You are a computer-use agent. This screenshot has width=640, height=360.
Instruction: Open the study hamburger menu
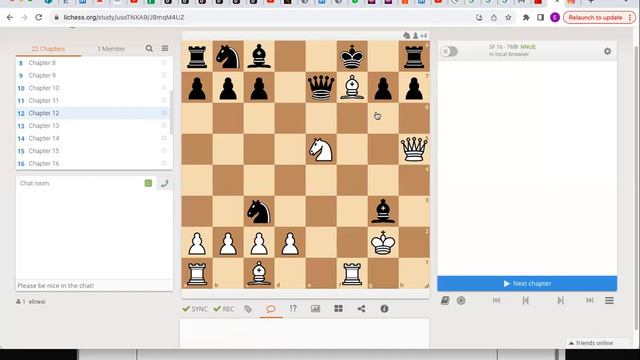tap(165, 48)
